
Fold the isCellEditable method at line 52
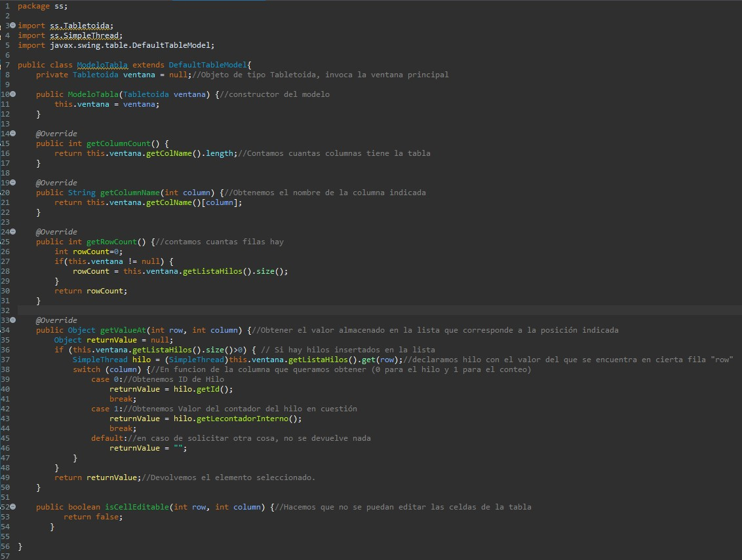point(12,507)
